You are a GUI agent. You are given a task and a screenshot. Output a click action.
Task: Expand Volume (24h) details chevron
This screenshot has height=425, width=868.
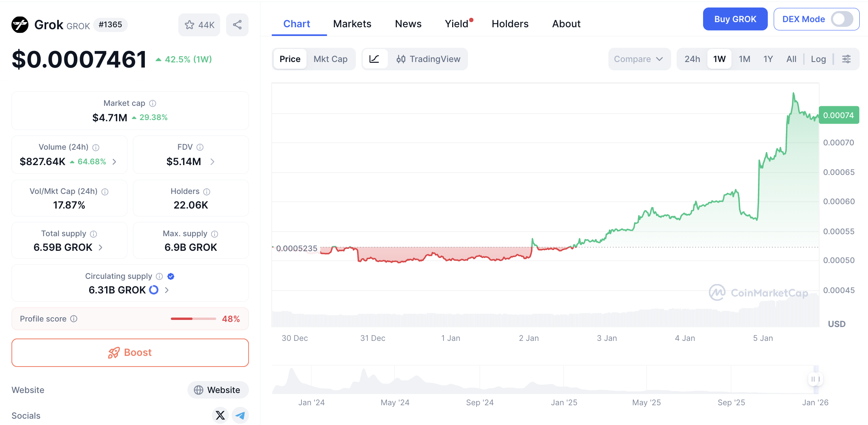pyautogui.click(x=114, y=162)
